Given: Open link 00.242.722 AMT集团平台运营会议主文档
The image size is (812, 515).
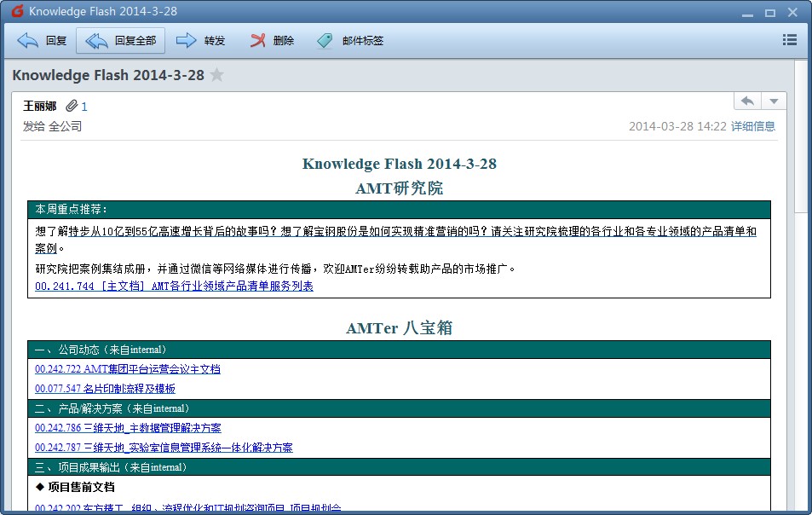Looking at the screenshot, I should click(128, 369).
